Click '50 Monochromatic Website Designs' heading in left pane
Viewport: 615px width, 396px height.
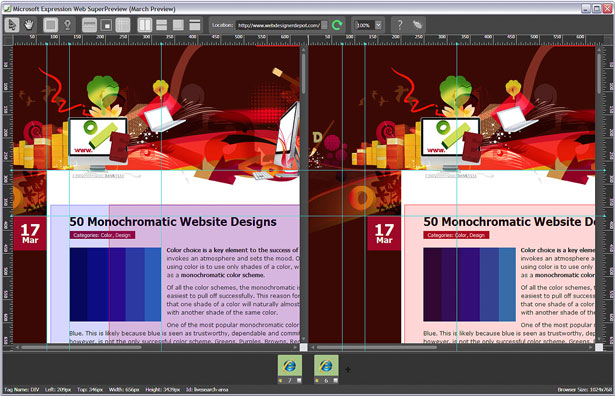[x=173, y=222]
